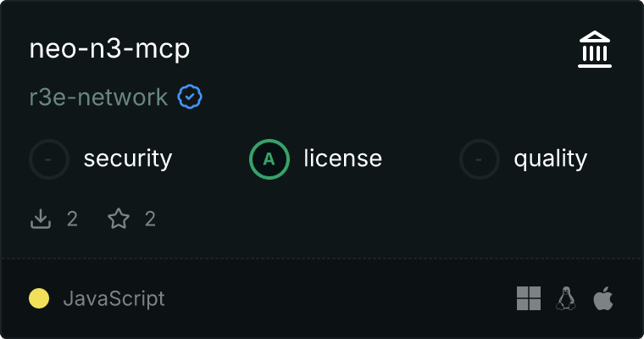Select the quality label text
Viewport: 644px width, 339px height.
tap(550, 158)
